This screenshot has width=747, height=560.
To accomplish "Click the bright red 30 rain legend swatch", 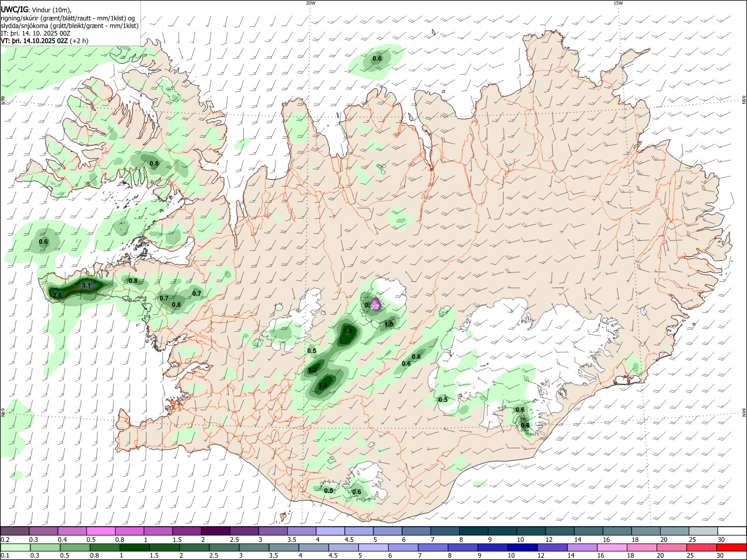I will point(732,548).
